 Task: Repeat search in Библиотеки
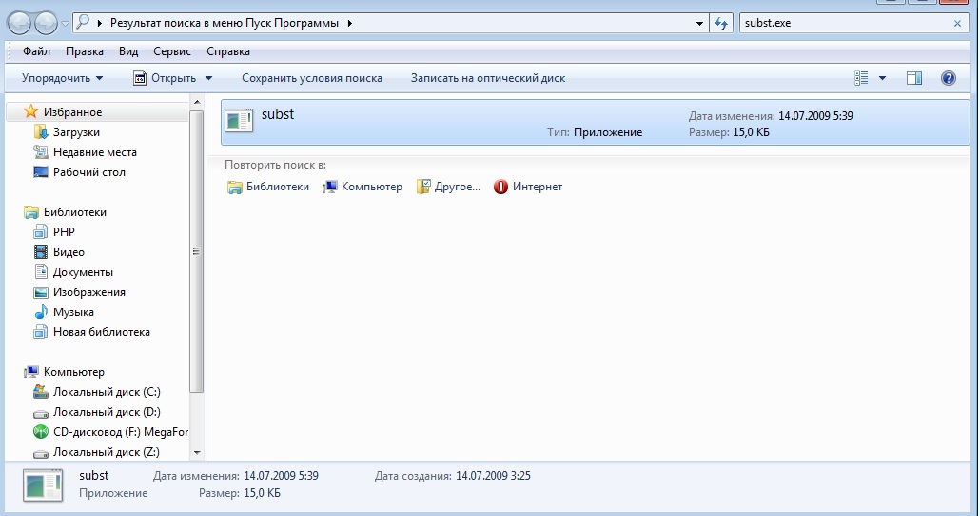[x=268, y=187]
